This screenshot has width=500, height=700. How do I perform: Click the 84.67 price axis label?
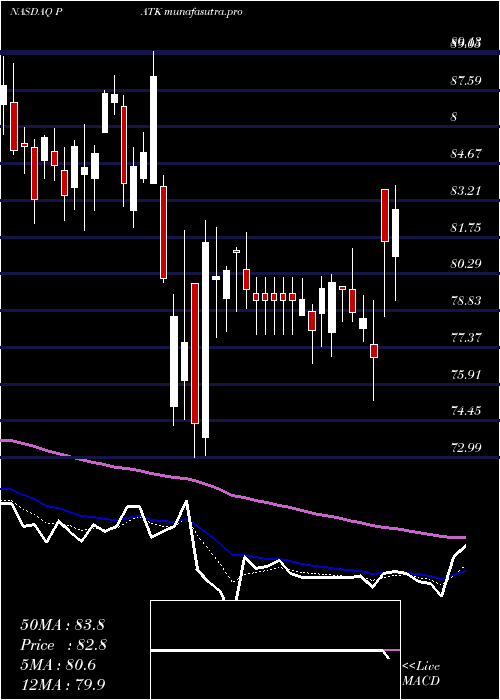click(x=466, y=154)
